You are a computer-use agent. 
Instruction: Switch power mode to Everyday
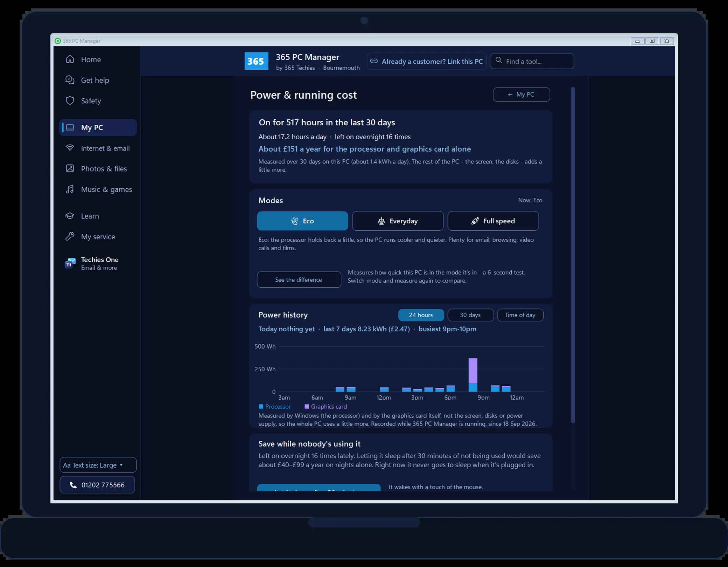tap(398, 221)
